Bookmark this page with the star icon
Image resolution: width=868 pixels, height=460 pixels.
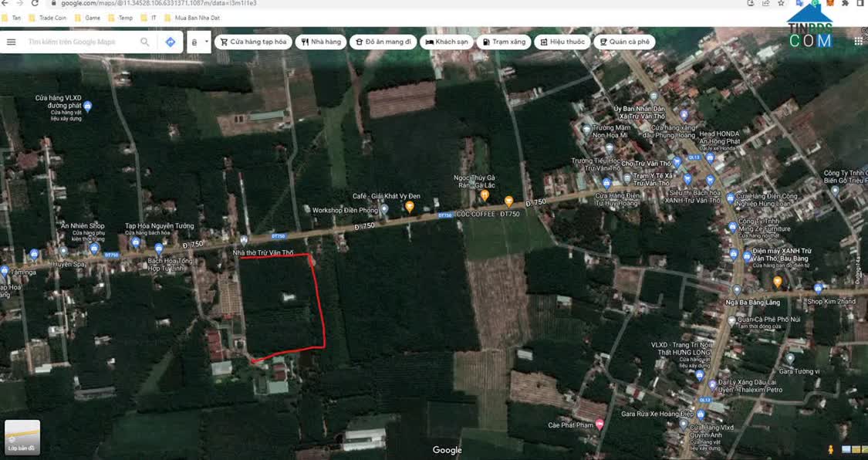(781, 4)
